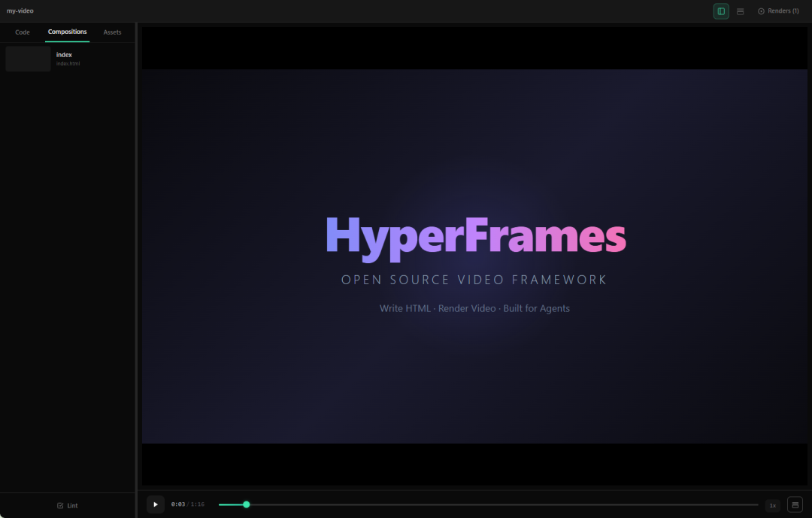This screenshot has height=518, width=812.
Task: Select the Compositions tab
Action: (x=67, y=32)
